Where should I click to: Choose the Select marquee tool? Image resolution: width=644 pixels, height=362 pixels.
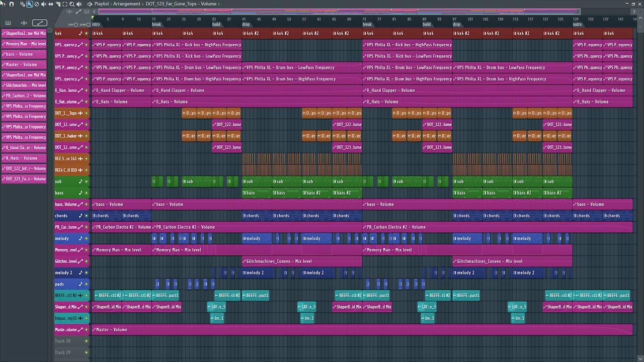coord(65,4)
